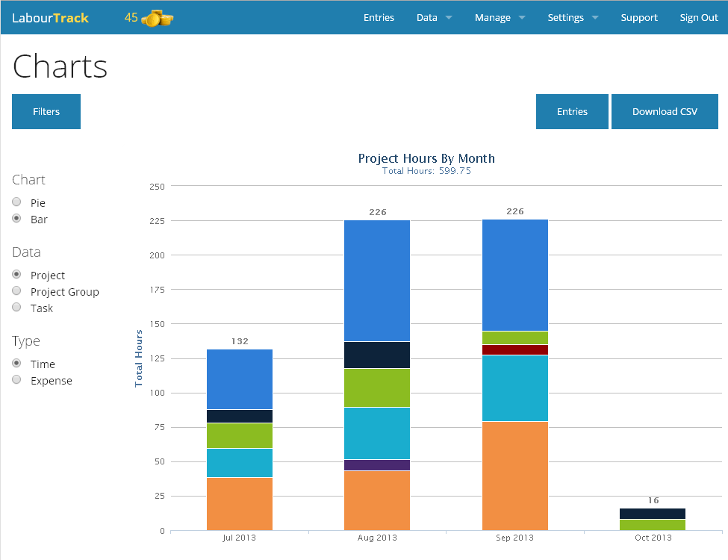Click the orange segment of Sep 2013 bar
Image resolution: width=728 pixels, height=560 pixels.
coord(515,476)
